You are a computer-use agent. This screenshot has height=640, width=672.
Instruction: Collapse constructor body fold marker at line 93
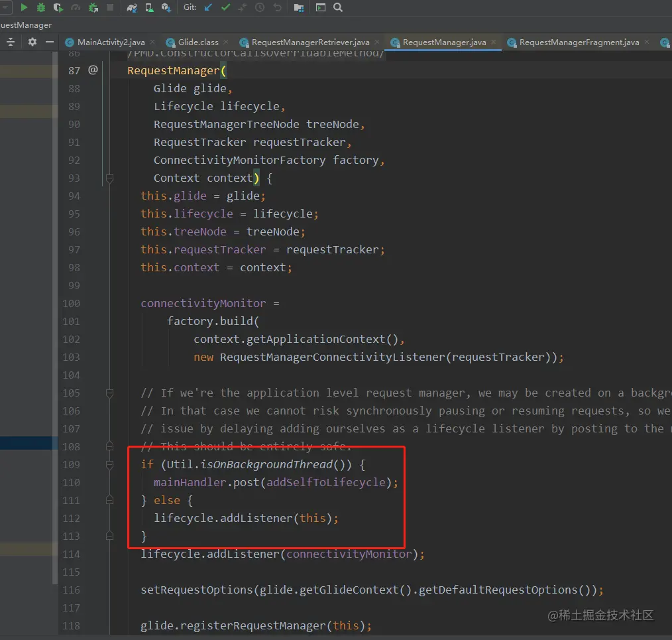[110, 178]
